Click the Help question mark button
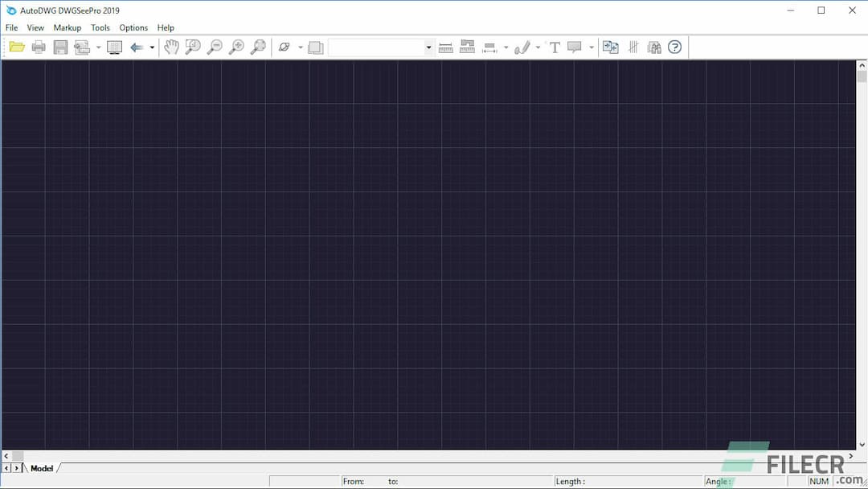The image size is (868, 489). pos(674,47)
